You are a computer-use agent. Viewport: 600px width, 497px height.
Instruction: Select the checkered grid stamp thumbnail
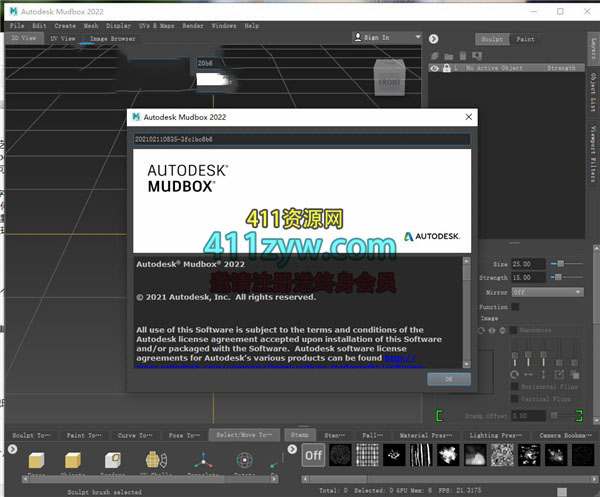368,455
